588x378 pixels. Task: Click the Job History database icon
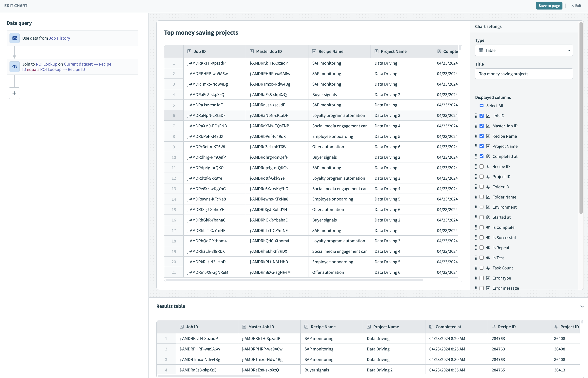(x=14, y=38)
